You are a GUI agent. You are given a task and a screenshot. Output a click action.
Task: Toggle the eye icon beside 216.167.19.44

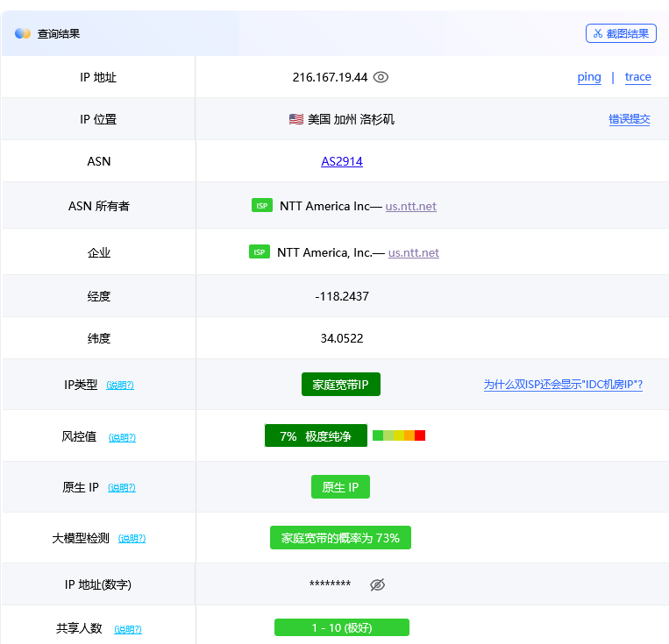(x=381, y=77)
